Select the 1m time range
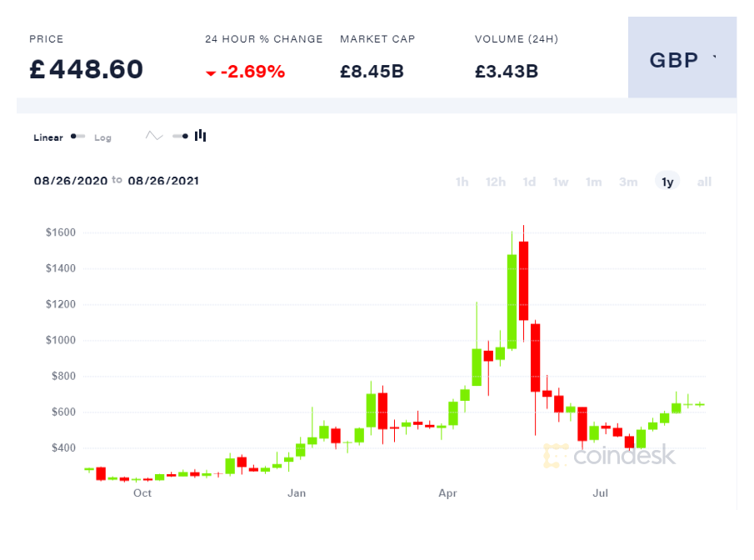 593,182
